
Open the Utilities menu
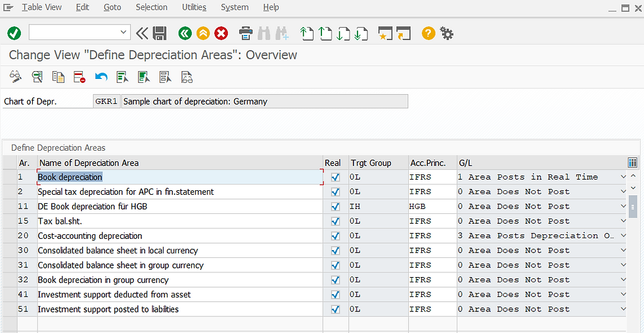[195, 7]
